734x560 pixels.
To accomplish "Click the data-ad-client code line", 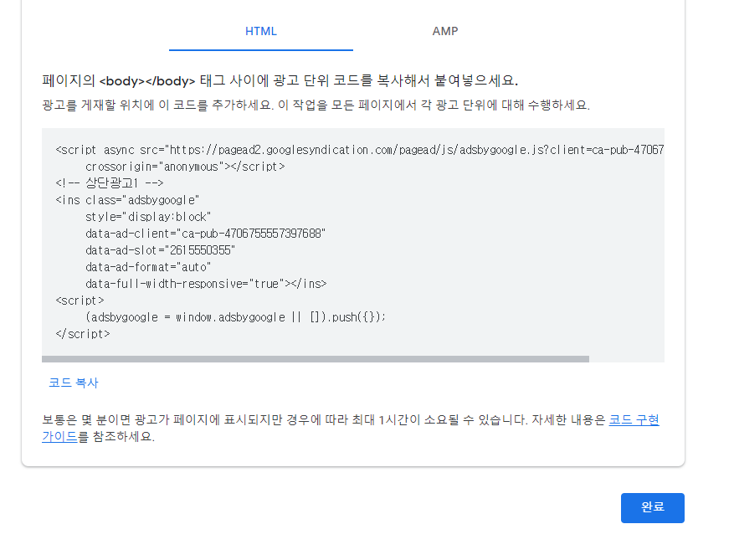I will 206,234.
